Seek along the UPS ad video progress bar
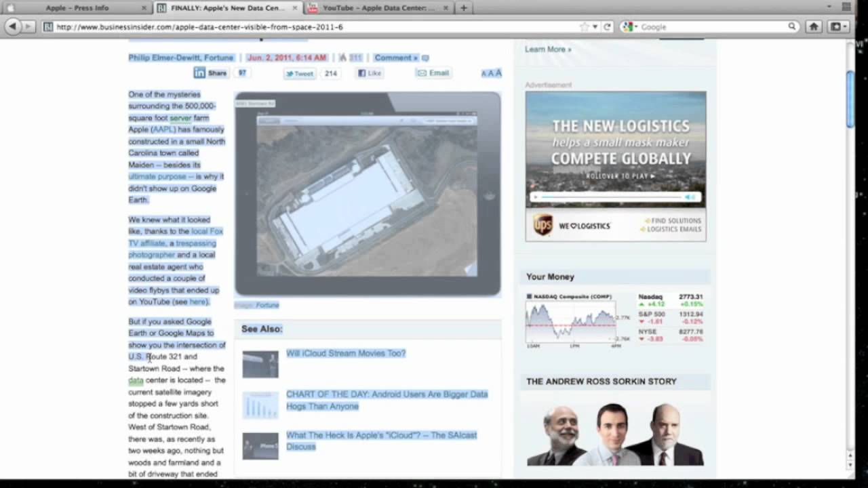 click(x=612, y=197)
